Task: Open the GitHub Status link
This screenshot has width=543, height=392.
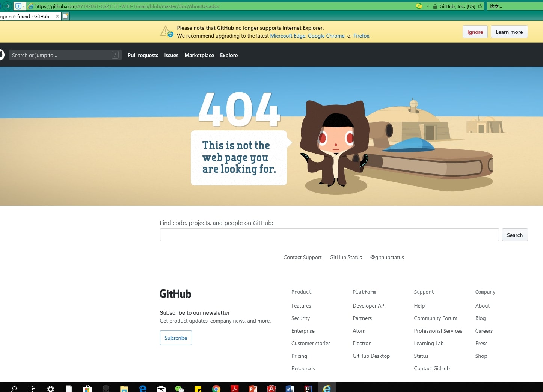Action: (x=345, y=257)
